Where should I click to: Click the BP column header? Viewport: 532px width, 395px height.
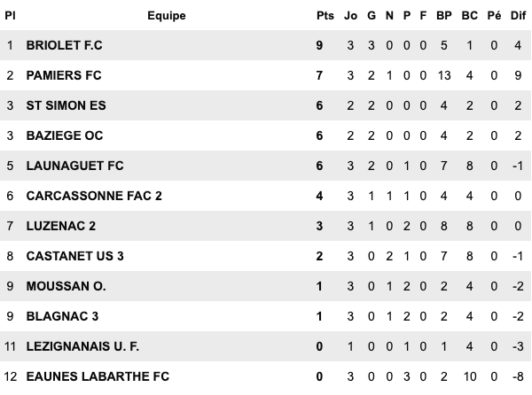pyautogui.click(x=445, y=16)
